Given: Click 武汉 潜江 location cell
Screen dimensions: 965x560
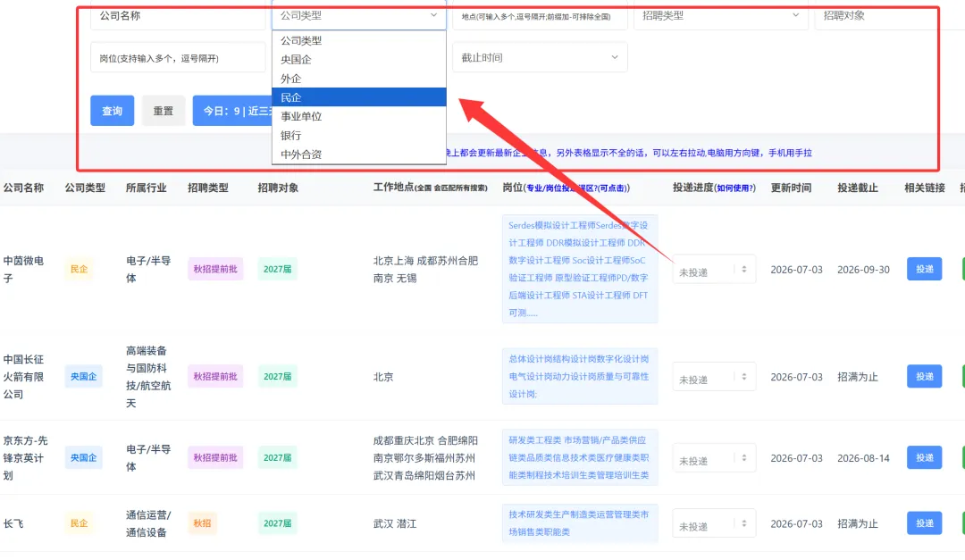Looking at the screenshot, I should click(395, 523).
